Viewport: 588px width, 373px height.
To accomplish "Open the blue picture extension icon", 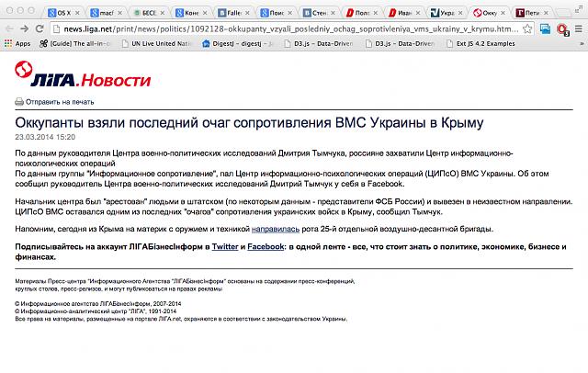I will click(x=545, y=28).
